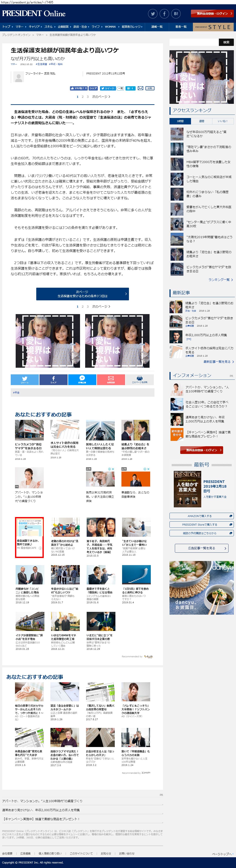The image size is (236, 868).
Task: Open 会社概要 footer link
Action: coord(7,853)
